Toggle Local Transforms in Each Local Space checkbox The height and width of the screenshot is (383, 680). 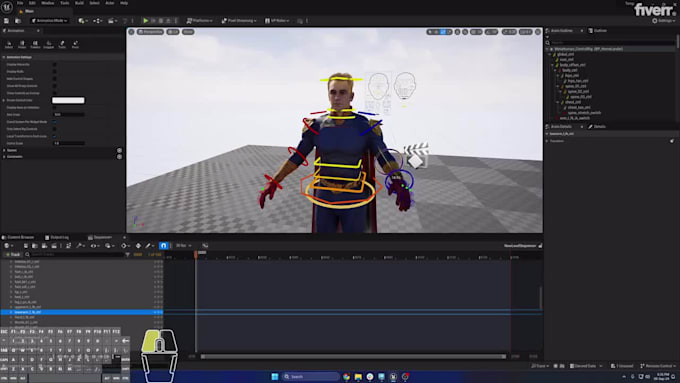point(55,136)
